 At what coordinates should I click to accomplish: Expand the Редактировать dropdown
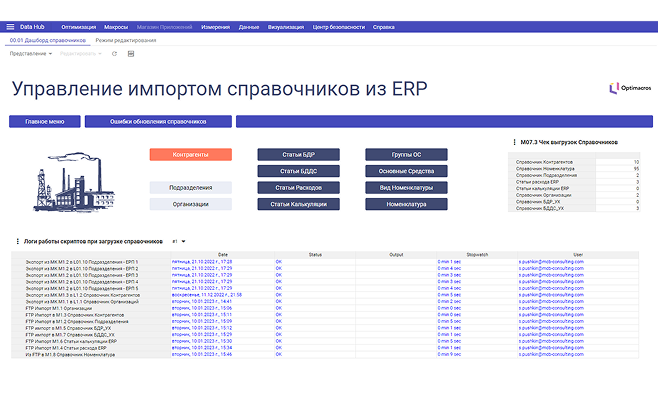(x=81, y=54)
